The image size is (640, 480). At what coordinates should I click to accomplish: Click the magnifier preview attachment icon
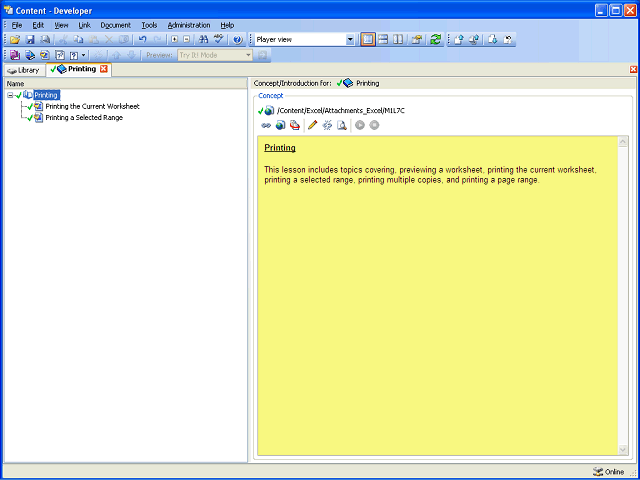[x=342, y=125]
